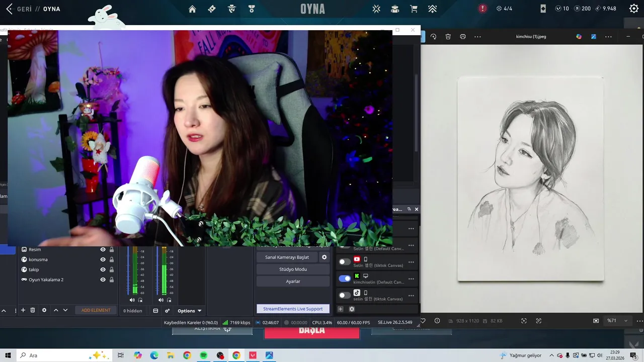Lock the konusma source

coord(112,259)
